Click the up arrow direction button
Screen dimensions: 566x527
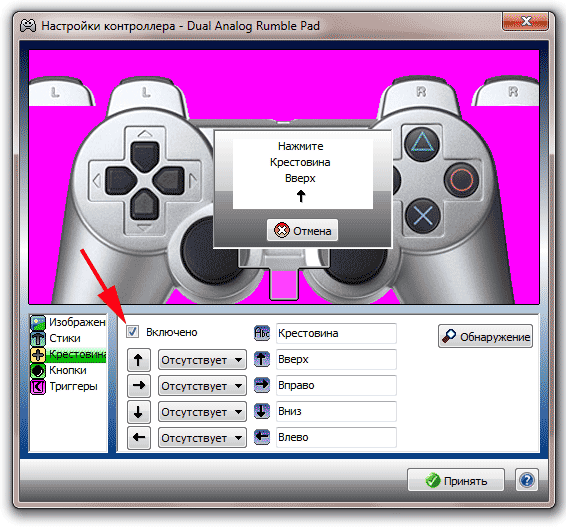tap(139, 360)
